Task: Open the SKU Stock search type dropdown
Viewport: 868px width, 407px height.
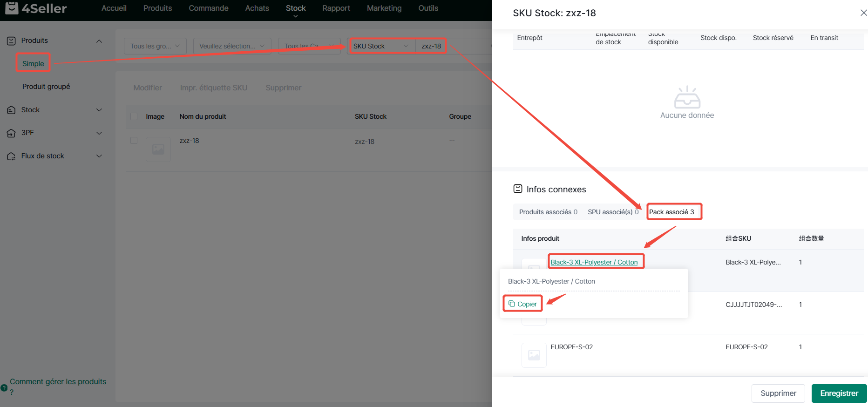Action: (x=381, y=46)
